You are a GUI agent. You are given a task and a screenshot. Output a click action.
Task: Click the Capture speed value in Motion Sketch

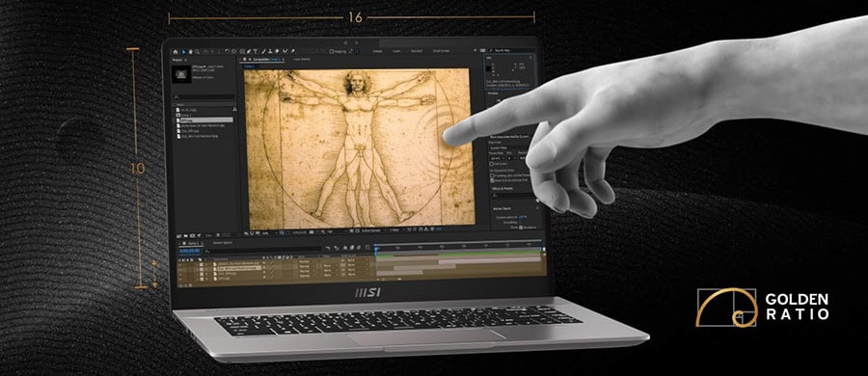(x=522, y=217)
